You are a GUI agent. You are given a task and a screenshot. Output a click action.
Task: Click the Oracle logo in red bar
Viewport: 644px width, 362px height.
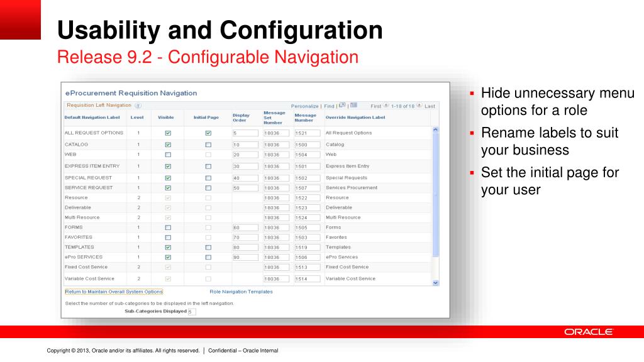(x=588, y=332)
